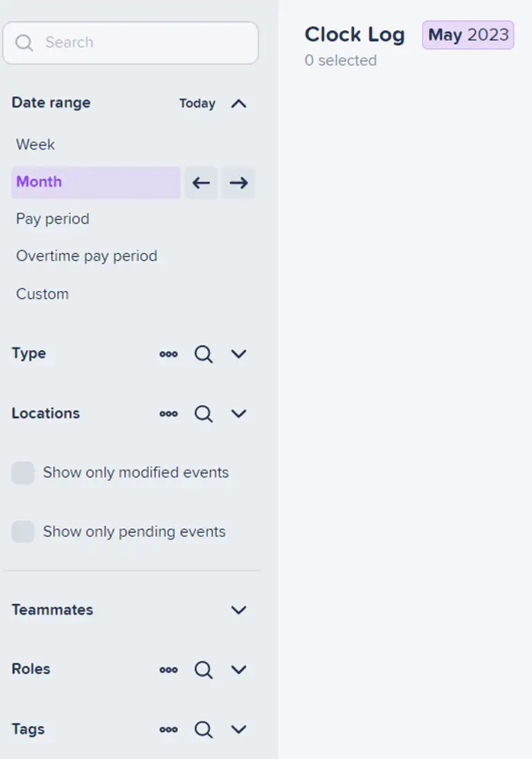This screenshot has width=532, height=759.
Task: Choose the Pay period range option
Action: 53,219
